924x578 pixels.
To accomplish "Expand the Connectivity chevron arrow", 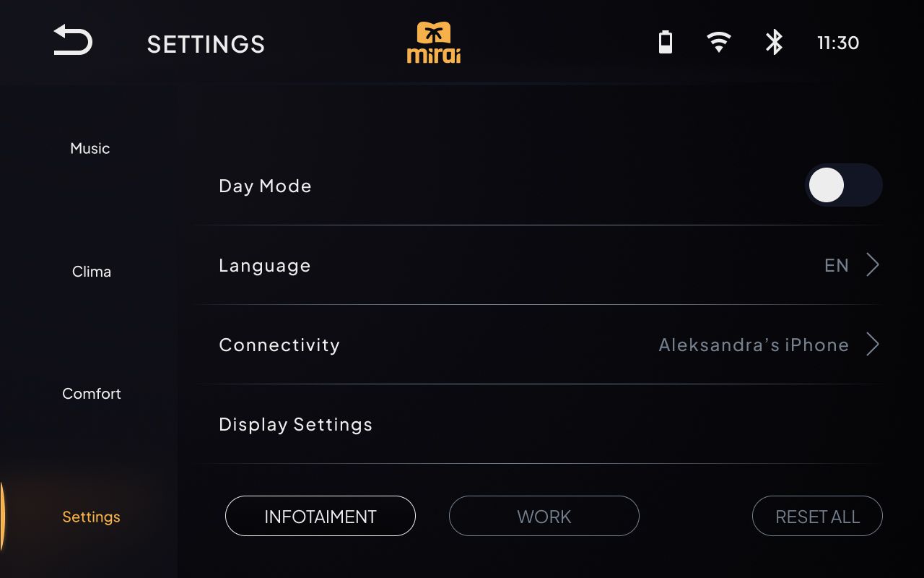I will pos(873,345).
